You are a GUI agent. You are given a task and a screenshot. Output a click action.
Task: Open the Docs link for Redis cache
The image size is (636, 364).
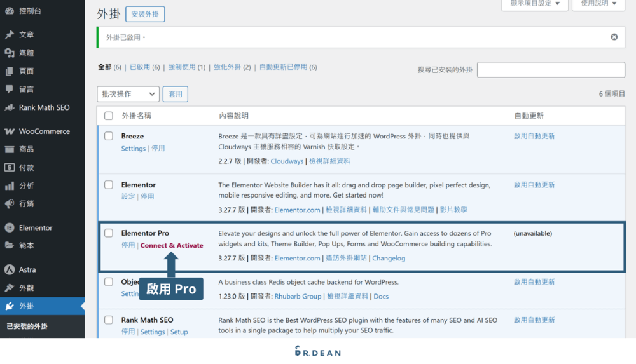pos(381,296)
